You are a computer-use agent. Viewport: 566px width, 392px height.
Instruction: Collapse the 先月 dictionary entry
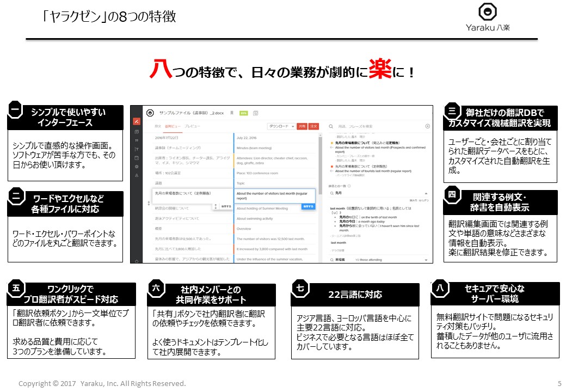(x=426, y=193)
